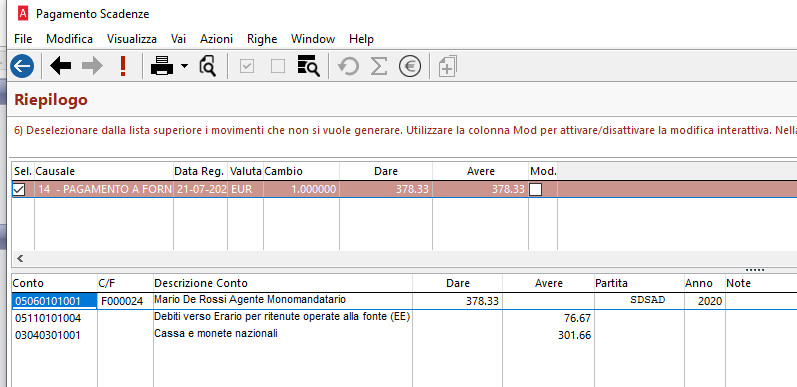Viewport: 797px width, 387px height.
Task: Click the red exclamation mark icon
Action: [x=122, y=66]
